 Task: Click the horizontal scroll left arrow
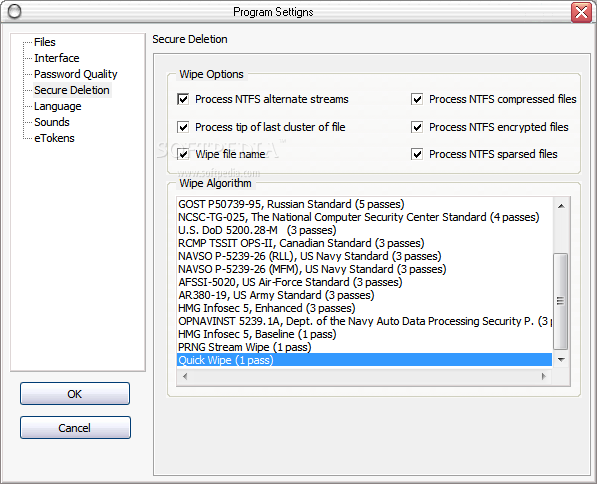pos(185,377)
